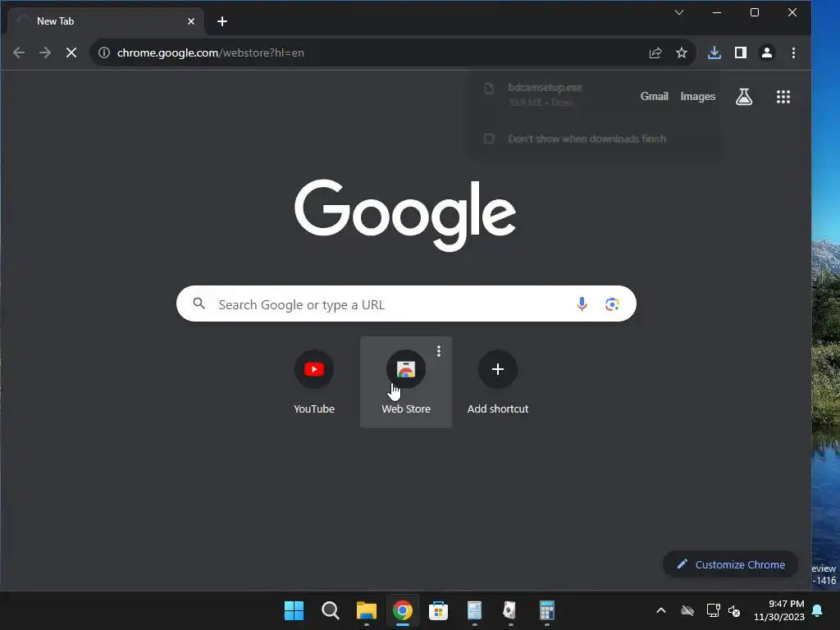
Task: Open Search Labs flask icon
Action: point(743,97)
